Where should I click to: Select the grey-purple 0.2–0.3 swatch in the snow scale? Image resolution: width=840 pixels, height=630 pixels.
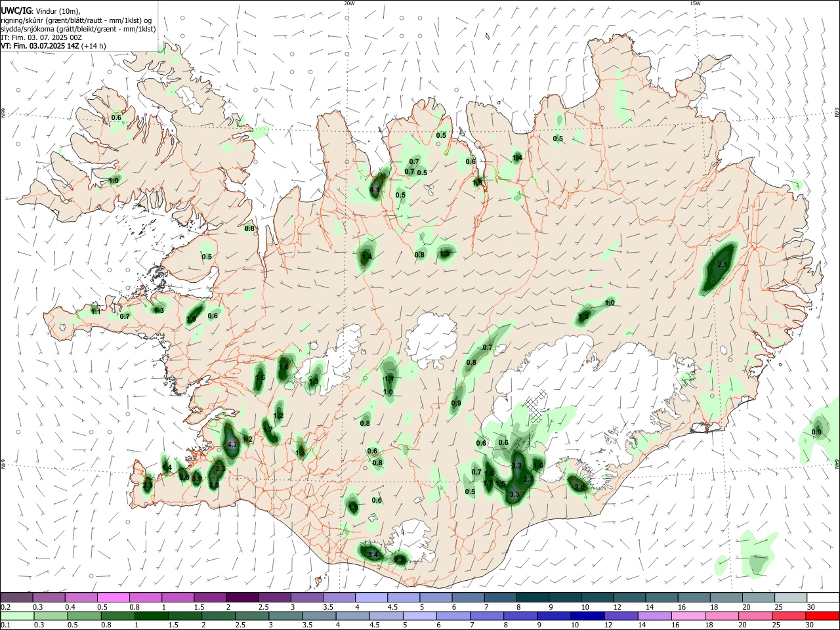pyautogui.click(x=16, y=597)
